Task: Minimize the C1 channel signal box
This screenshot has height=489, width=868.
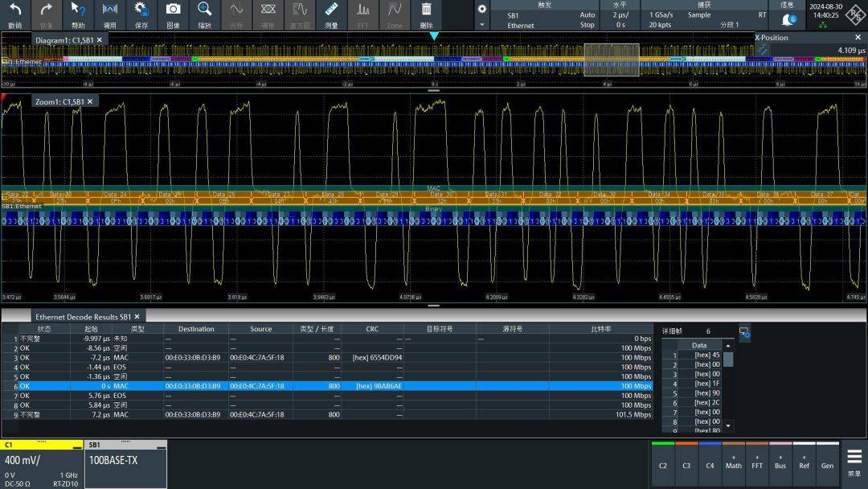Action: (x=76, y=446)
